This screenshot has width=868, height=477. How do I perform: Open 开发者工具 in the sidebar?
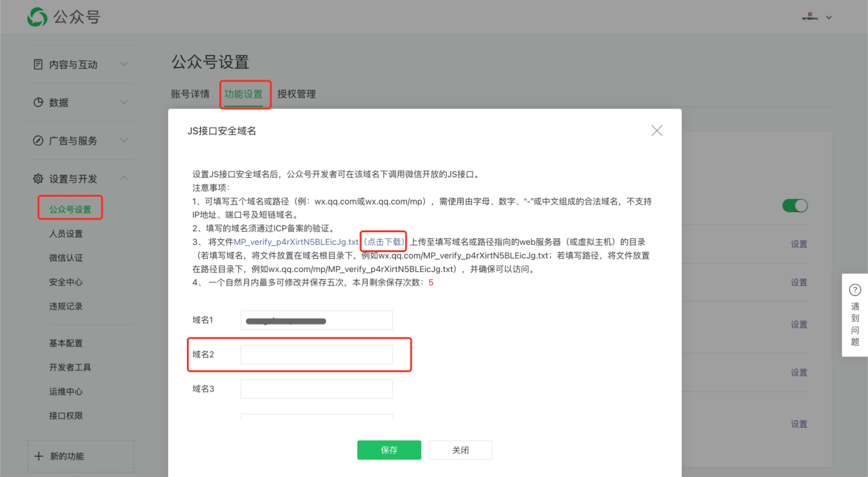coord(70,367)
